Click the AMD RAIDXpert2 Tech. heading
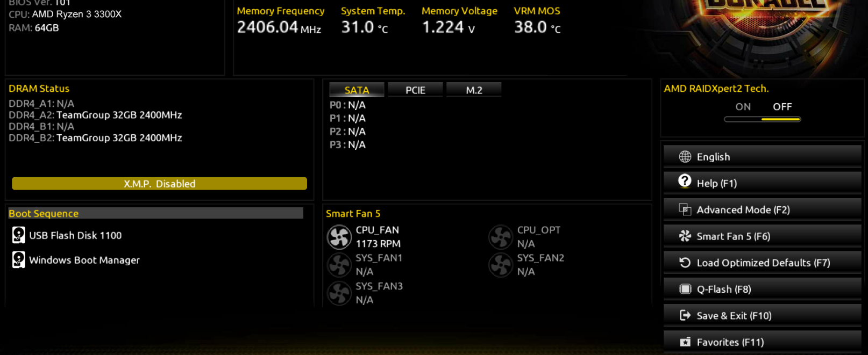The height and width of the screenshot is (355, 868). pyautogui.click(x=716, y=89)
